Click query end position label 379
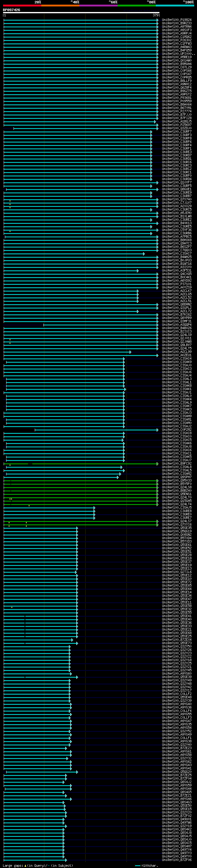This screenshot has width=197, height=868. 155,15
